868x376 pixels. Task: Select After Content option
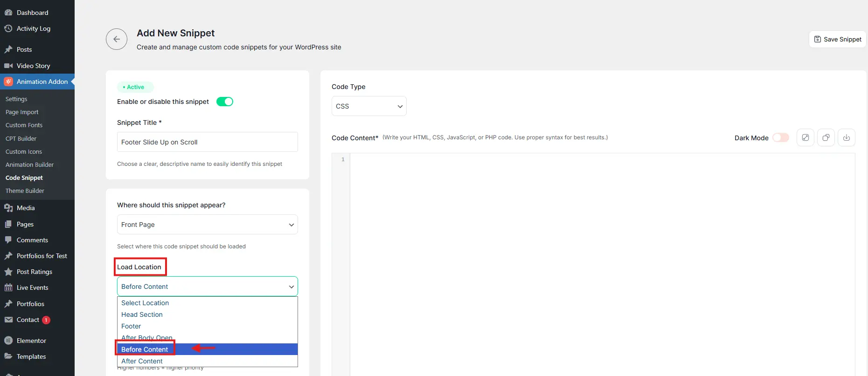142,361
